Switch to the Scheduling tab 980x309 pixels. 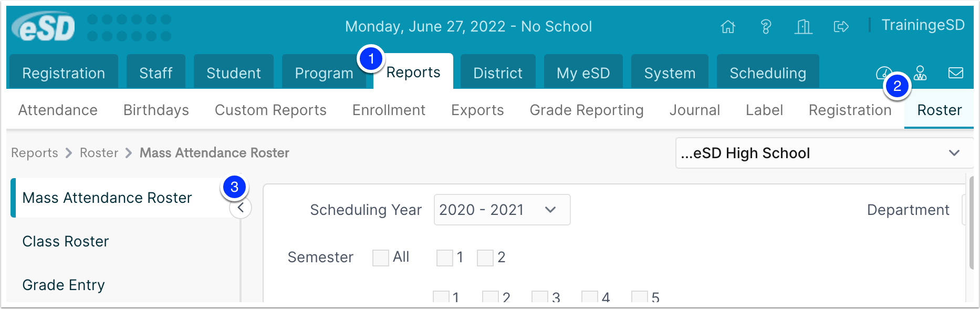pos(768,73)
